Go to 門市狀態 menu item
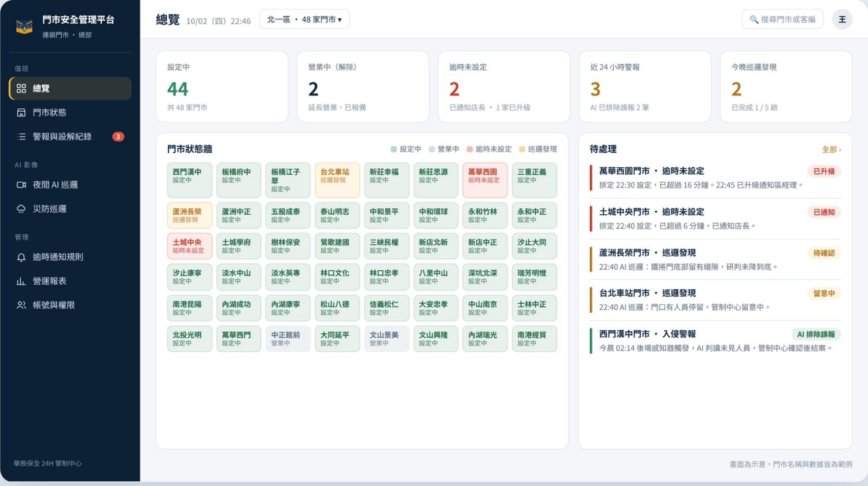This screenshot has width=868, height=486. tap(70, 113)
